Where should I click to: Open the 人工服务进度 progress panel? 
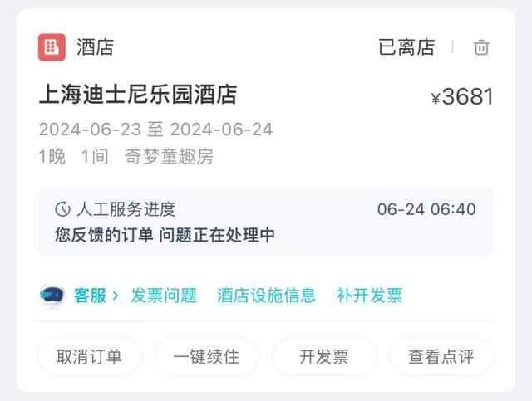point(266,222)
